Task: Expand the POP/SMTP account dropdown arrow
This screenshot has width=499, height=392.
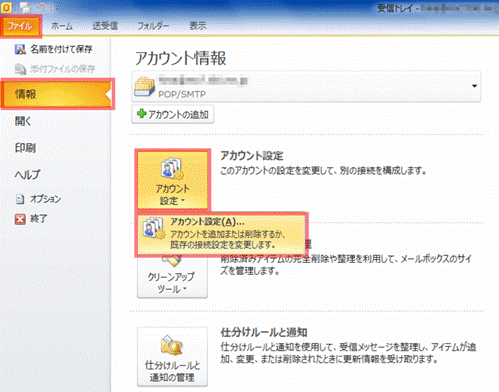Action: coord(474,86)
